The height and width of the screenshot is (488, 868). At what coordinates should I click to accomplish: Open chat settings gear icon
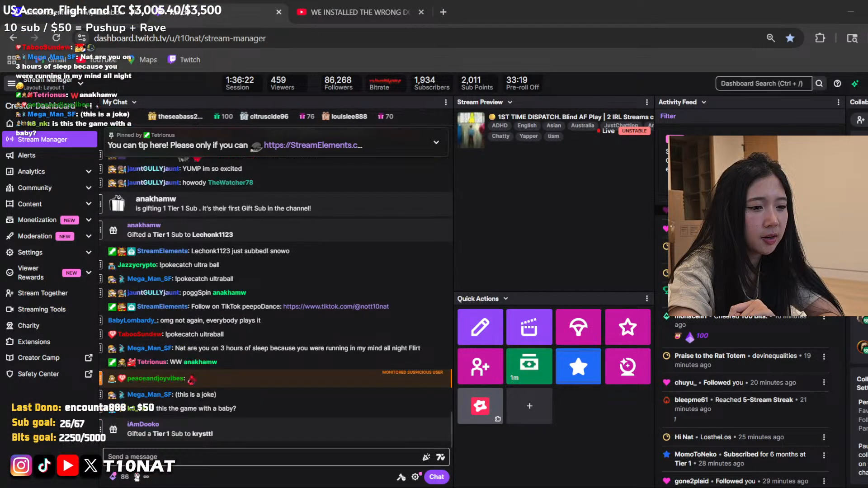(x=415, y=477)
